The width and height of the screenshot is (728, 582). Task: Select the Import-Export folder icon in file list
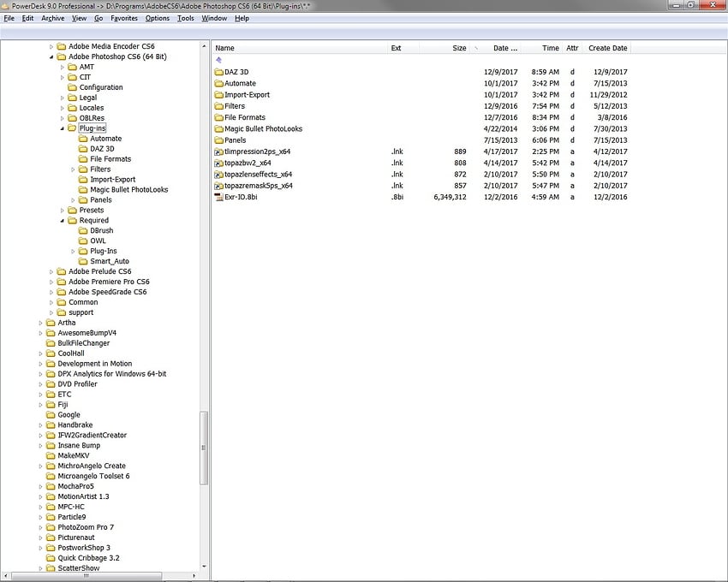(218, 95)
